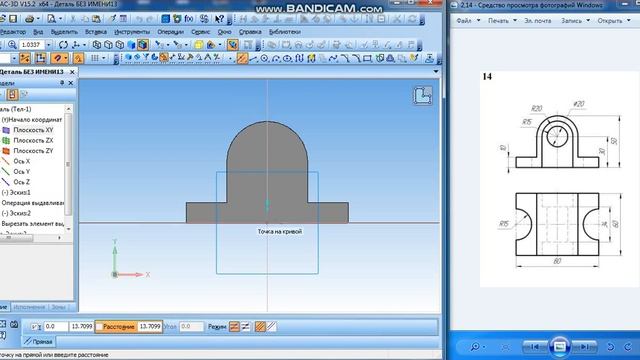The width and height of the screenshot is (640, 360).
Task: Select the blue shaded display mode icon
Action: pos(131,44)
